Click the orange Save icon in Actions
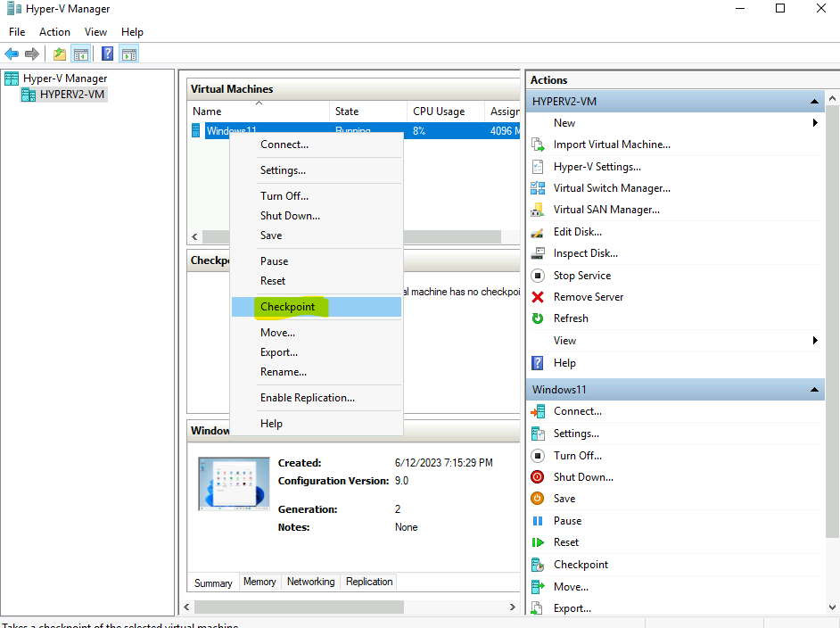The height and width of the screenshot is (628, 840). click(x=538, y=499)
